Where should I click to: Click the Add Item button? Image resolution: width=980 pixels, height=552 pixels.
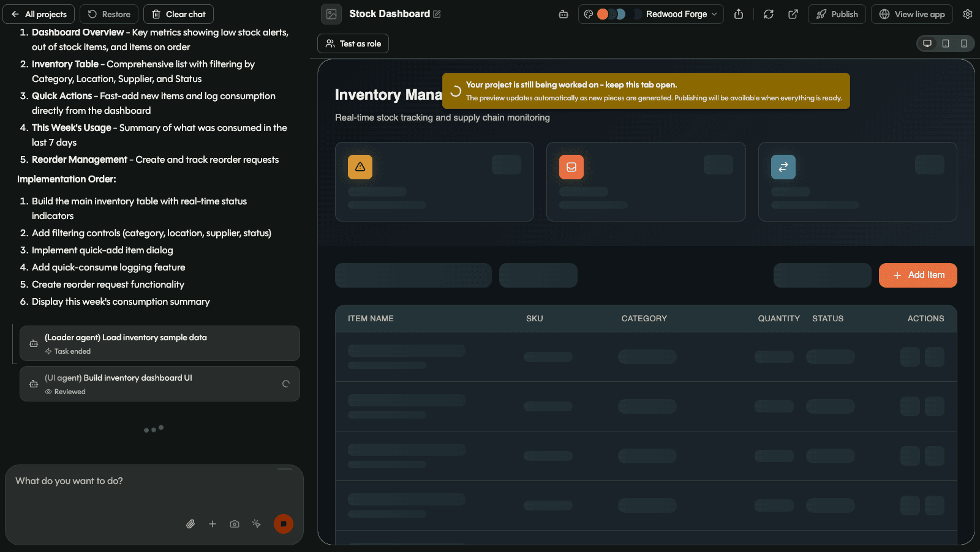tap(918, 275)
